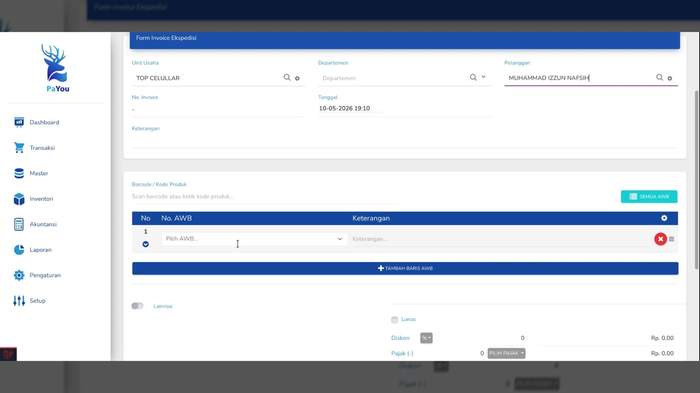700x393 pixels.
Task: Open Pelanggan settings gear icon
Action: tap(670, 78)
